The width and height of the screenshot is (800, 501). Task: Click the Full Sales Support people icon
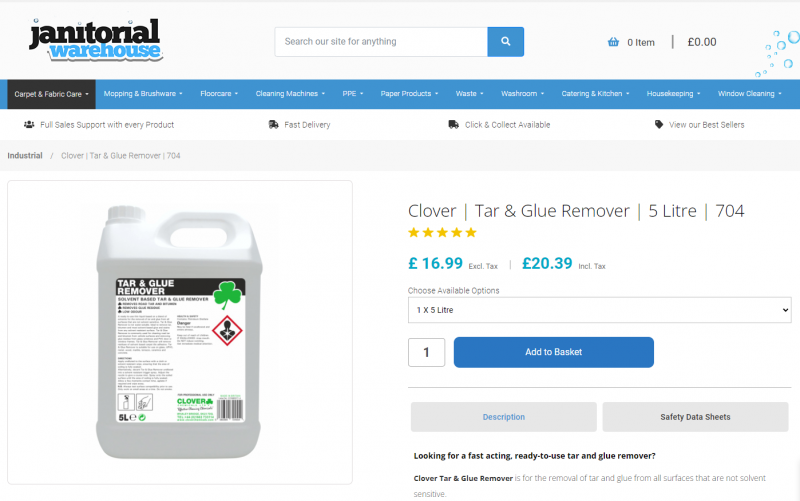coord(29,124)
